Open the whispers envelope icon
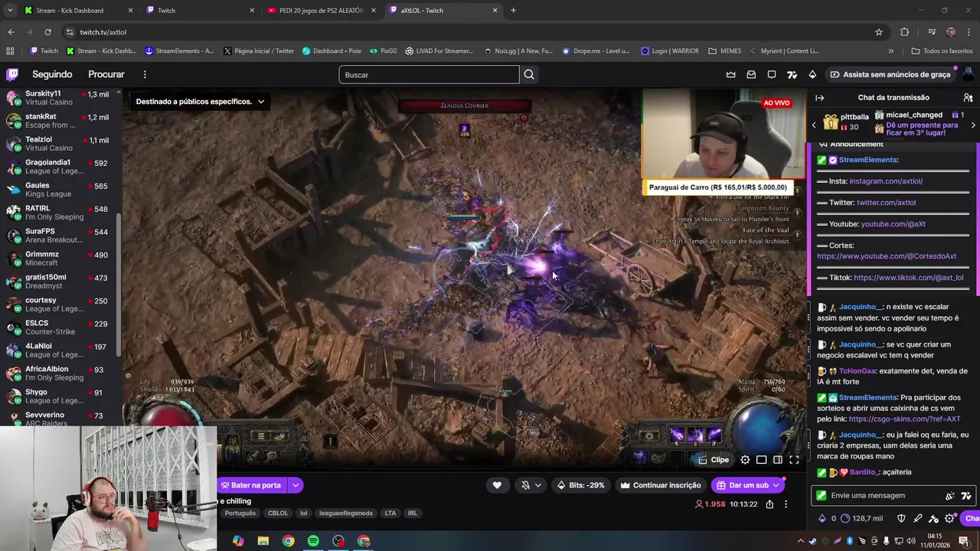Image resolution: width=980 pixels, height=551 pixels. (x=751, y=74)
